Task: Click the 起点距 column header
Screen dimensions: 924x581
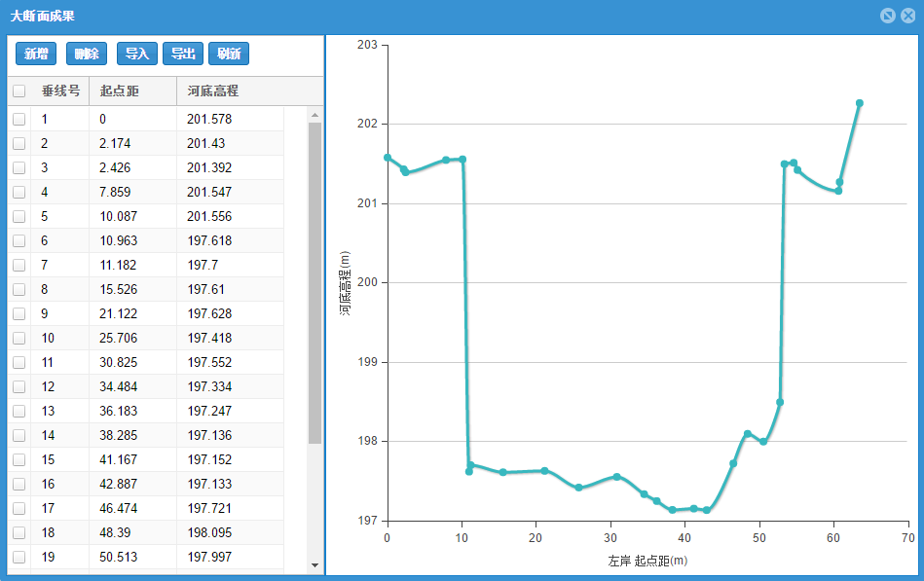Action: [120, 91]
